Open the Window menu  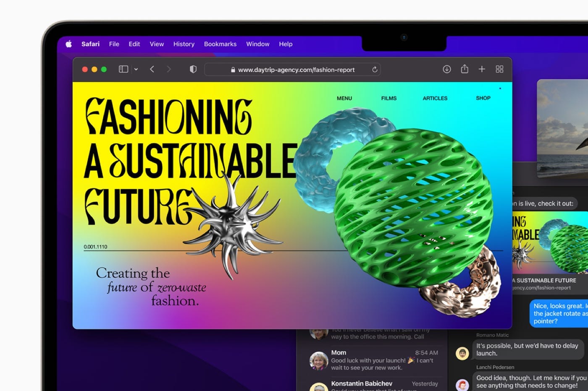(258, 44)
